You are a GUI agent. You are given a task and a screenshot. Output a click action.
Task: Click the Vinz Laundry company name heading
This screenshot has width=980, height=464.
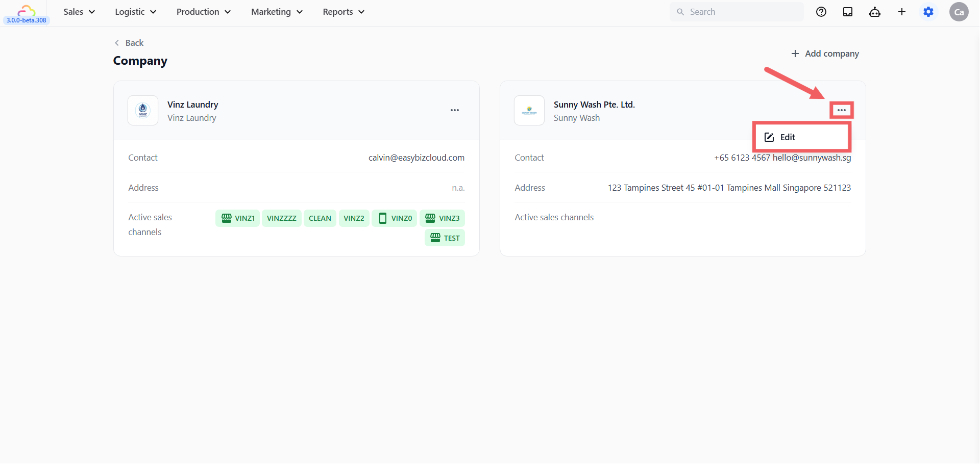(192, 105)
